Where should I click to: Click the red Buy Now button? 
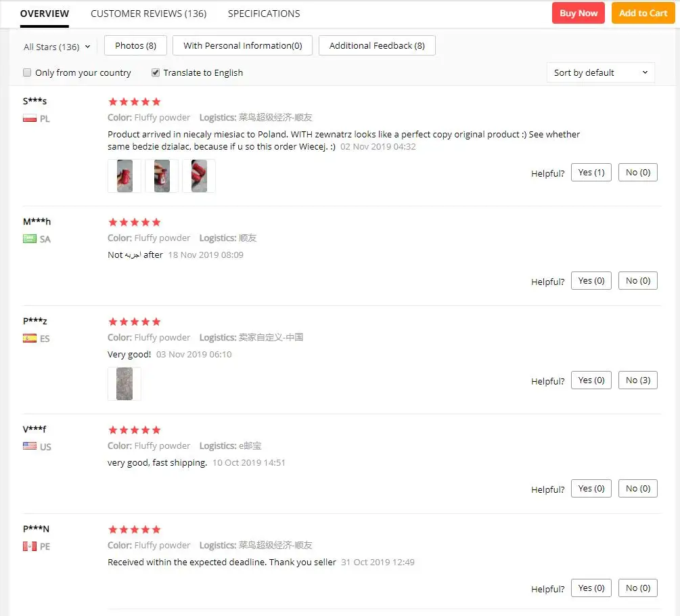click(x=578, y=13)
